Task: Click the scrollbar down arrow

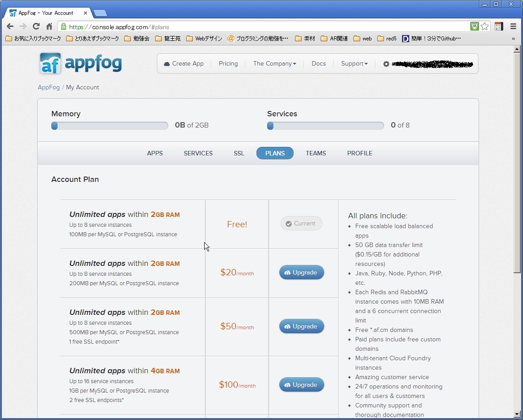Action: pyautogui.click(x=517, y=414)
